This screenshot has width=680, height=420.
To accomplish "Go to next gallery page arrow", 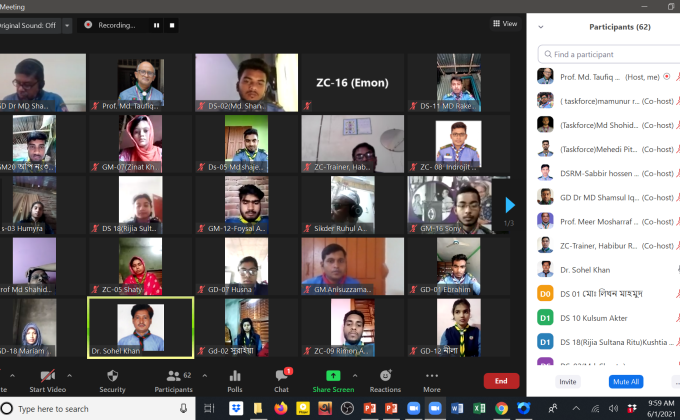I will pyautogui.click(x=509, y=204).
